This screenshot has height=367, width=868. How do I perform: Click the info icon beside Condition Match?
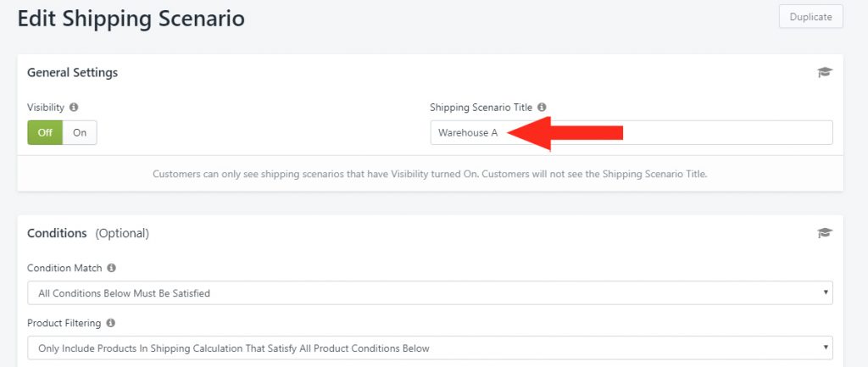coord(111,267)
